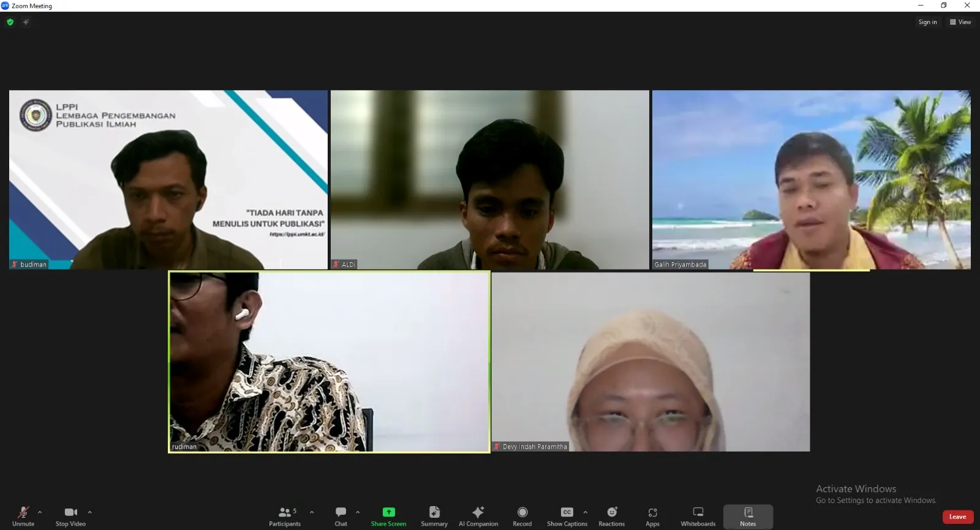Open Whiteboards
Image resolution: width=980 pixels, height=530 pixels.
(698, 516)
